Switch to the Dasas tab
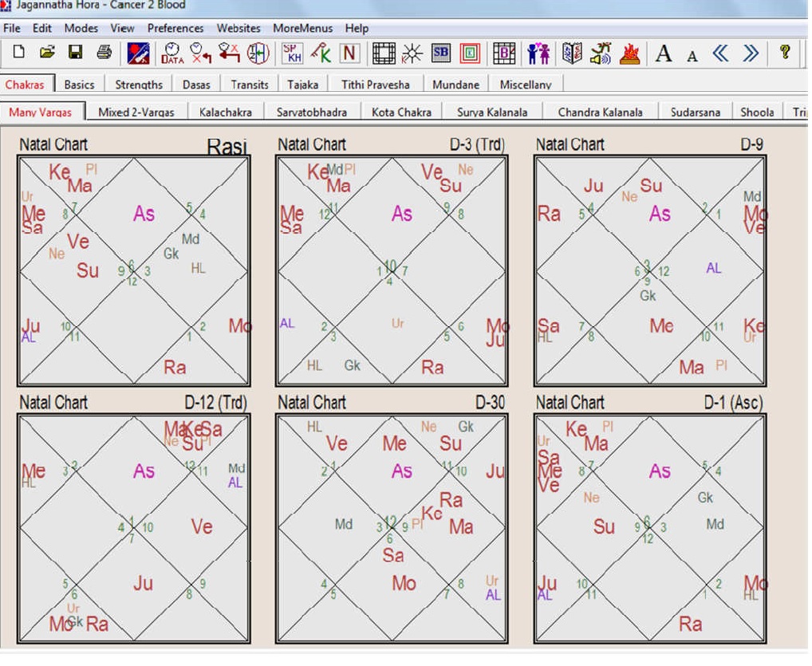 [196, 85]
